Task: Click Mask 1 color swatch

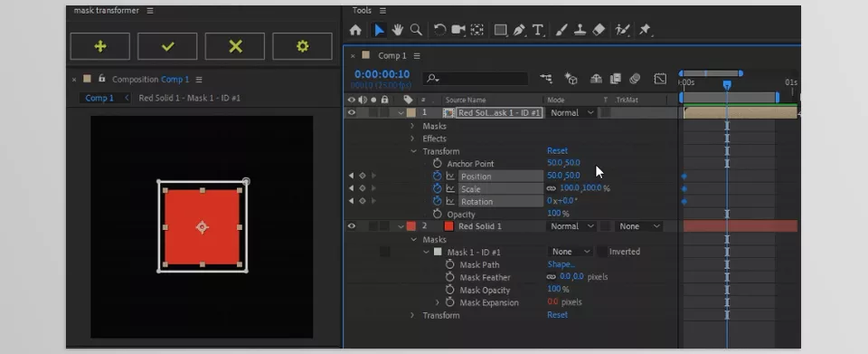Action: 438,252
